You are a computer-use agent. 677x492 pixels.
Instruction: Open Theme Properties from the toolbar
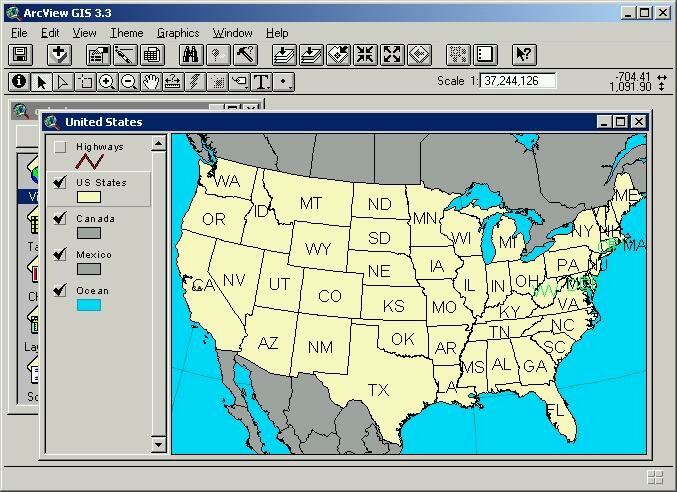(x=98, y=55)
